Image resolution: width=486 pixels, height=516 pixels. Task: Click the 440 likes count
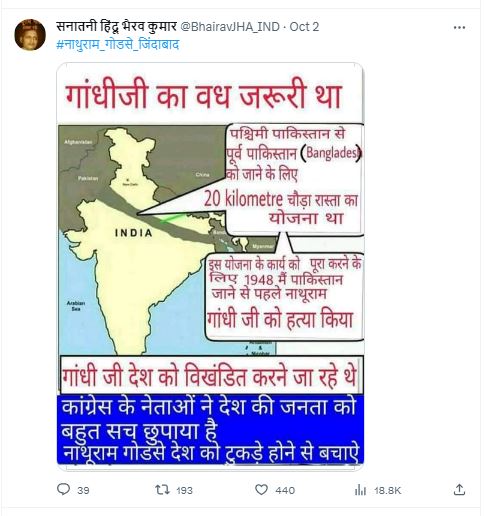click(285, 490)
